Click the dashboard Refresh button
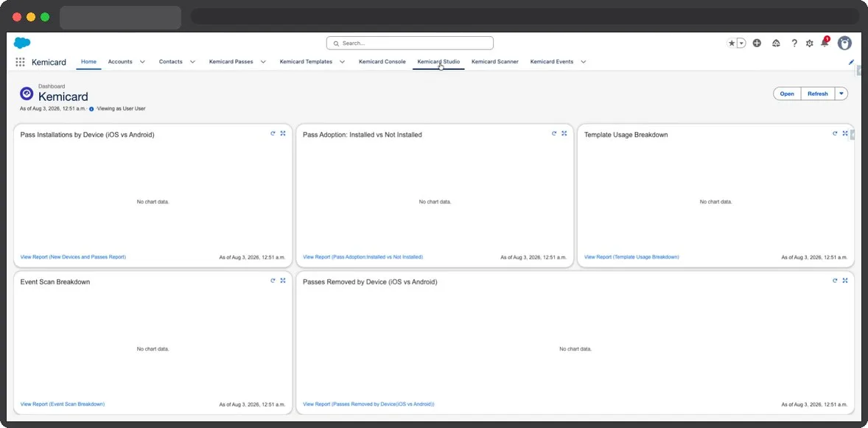 tap(818, 94)
